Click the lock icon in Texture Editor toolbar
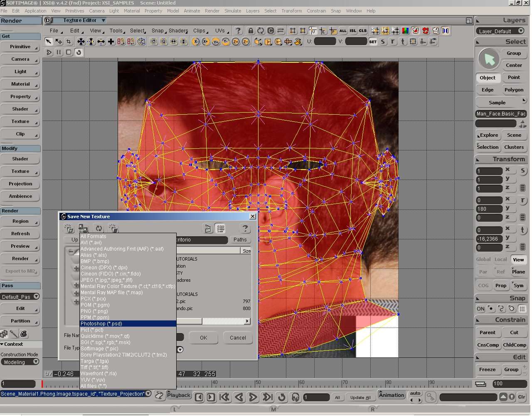The height and width of the screenshot is (416, 532). coord(251,31)
